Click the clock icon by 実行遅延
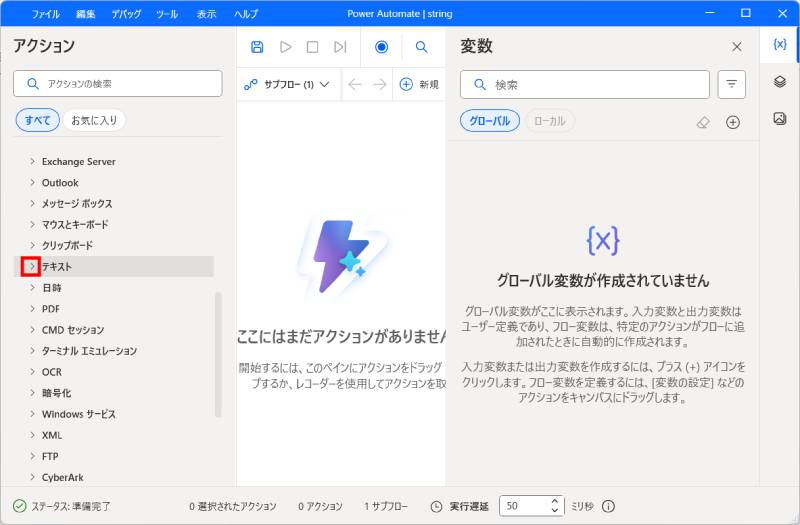Viewport: 800px width, 525px height. click(436, 506)
